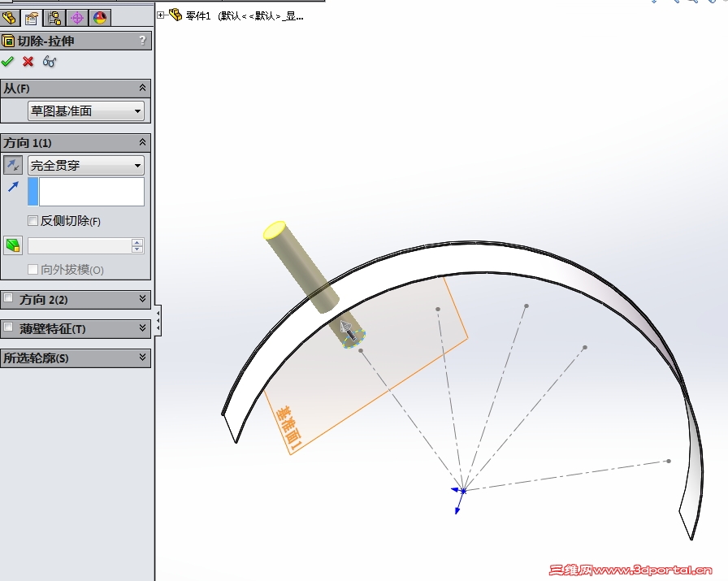The image size is (728, 581).
Task: Expand the 方向 2(2) section
Action: pos(142,299)
